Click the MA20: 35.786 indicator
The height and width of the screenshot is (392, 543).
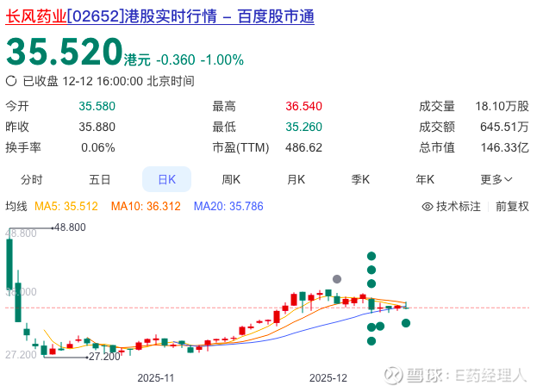[x=228, y=207]
